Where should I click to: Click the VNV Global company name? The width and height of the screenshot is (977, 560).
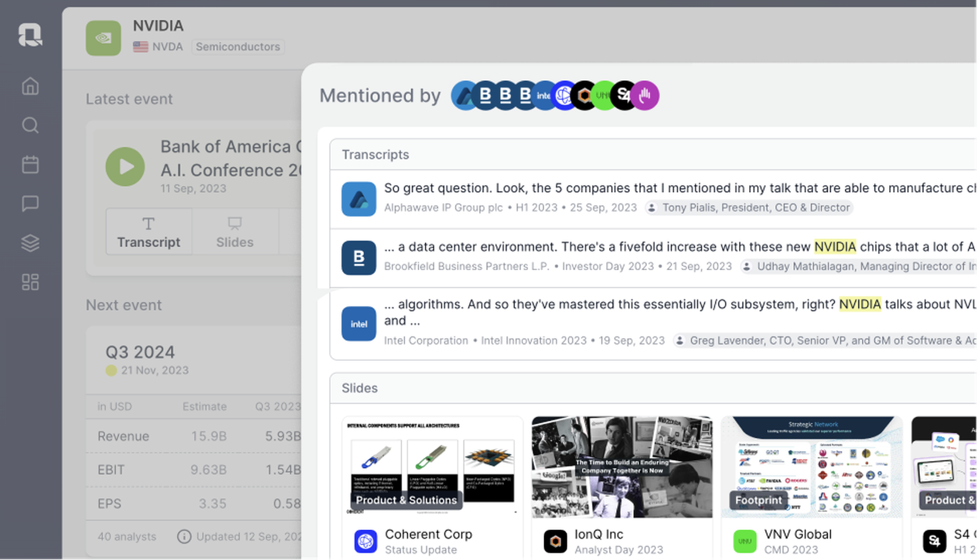click(x=798, y=534)
